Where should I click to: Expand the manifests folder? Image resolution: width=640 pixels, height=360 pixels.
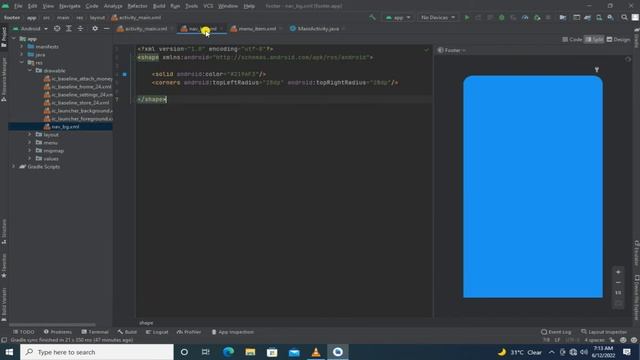(22, 47)
